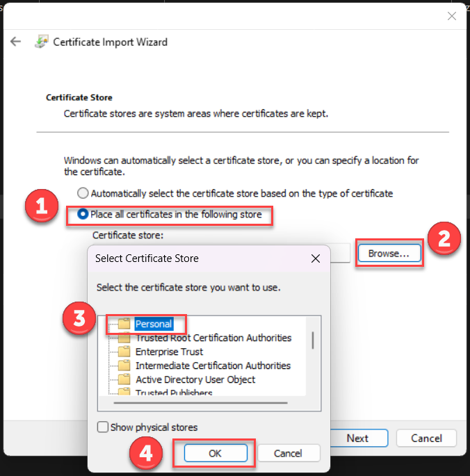Select the Enterprise Trust store entry
This screenshot has height=476, width=470.
[x=169, y=352]
